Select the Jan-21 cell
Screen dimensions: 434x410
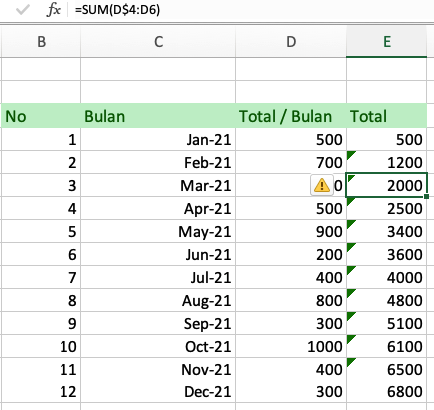[158, 139]
